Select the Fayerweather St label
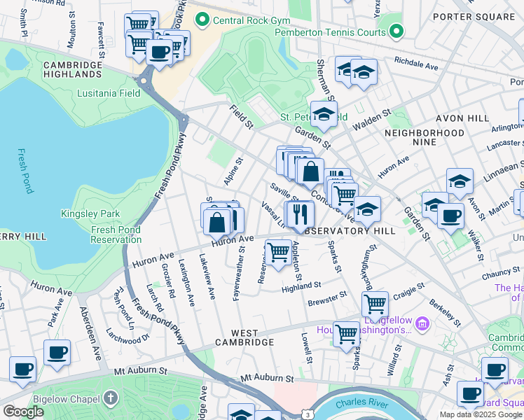Image resolution: width=524 pixels, height=420 pixels. point(239,274)
